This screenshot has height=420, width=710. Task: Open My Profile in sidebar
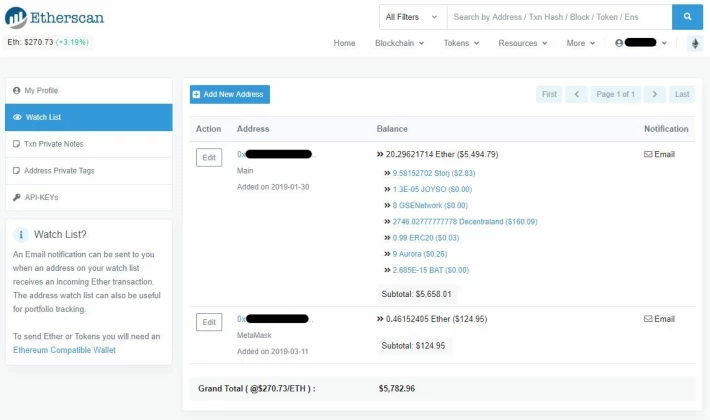pyautogui.click(x=89, y=91)
